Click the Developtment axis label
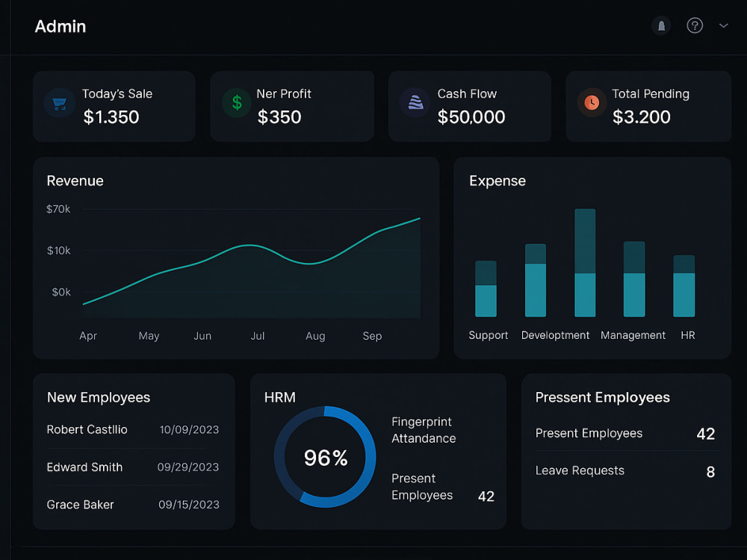The image size is (747, 560). 555,335
